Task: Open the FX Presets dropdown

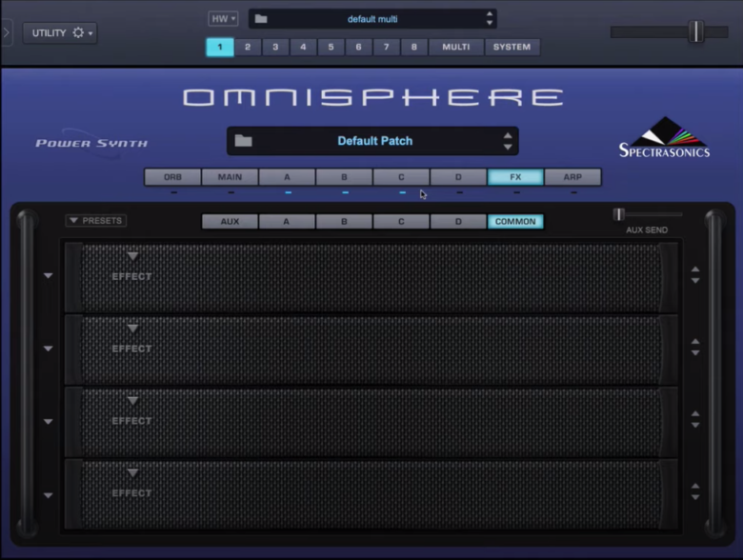Action: click(96, 221)
